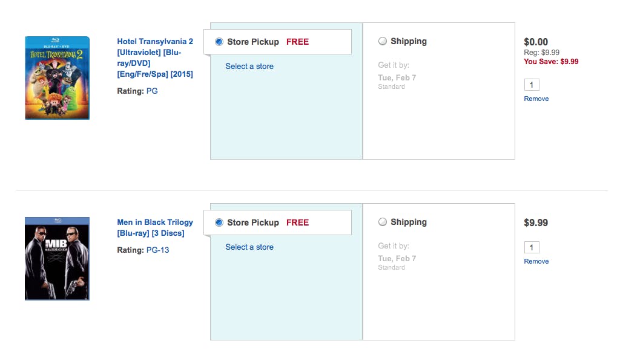
Task: Choose Select a store for Men in Black Trilogy
Action: [x=249, y=247]
